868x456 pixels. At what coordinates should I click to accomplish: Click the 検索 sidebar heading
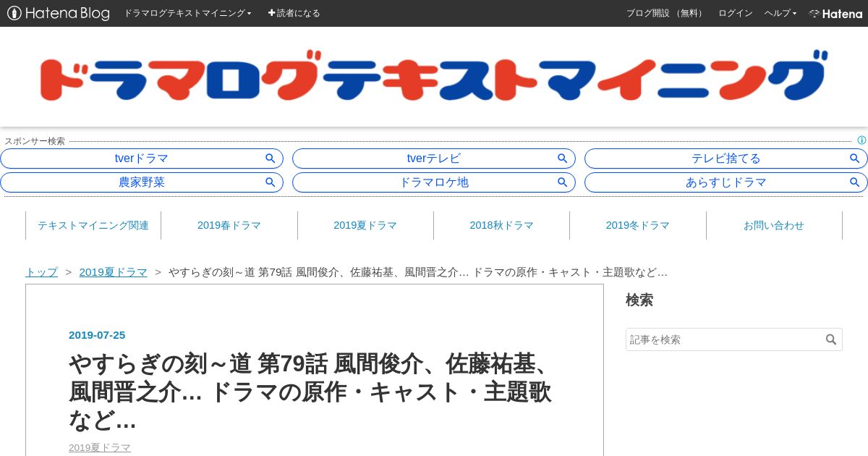tap(639, 300)
